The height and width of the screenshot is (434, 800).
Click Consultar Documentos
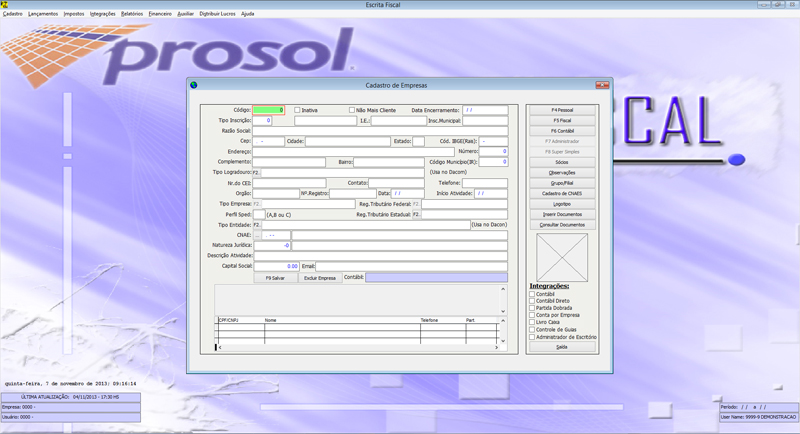pos(562,225)
